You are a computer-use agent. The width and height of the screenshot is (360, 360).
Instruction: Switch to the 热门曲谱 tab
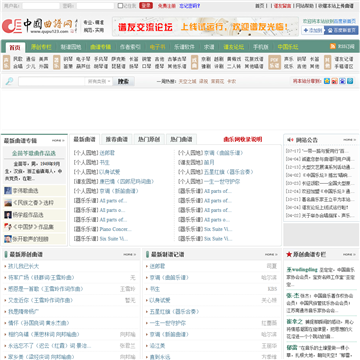click(x=181, y=139)
